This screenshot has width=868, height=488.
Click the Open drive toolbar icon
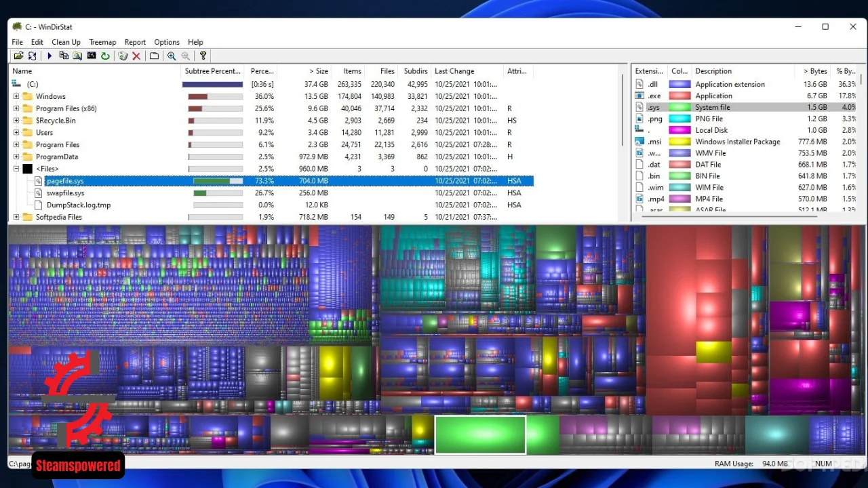tap(18, 56)
